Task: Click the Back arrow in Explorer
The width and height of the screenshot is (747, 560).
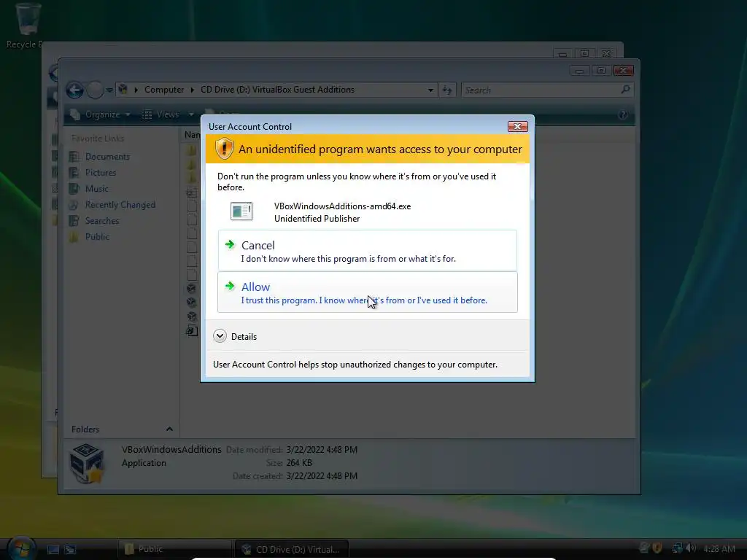Action: (x=75, y=90)
